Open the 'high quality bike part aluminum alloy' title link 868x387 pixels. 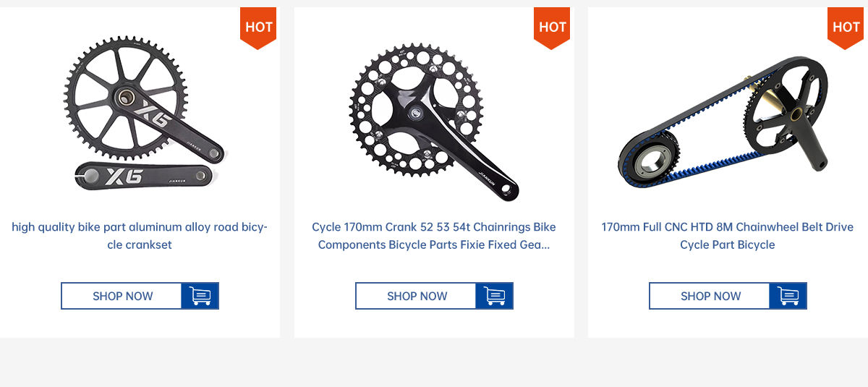pyautogui.click(x=140, y=236)
